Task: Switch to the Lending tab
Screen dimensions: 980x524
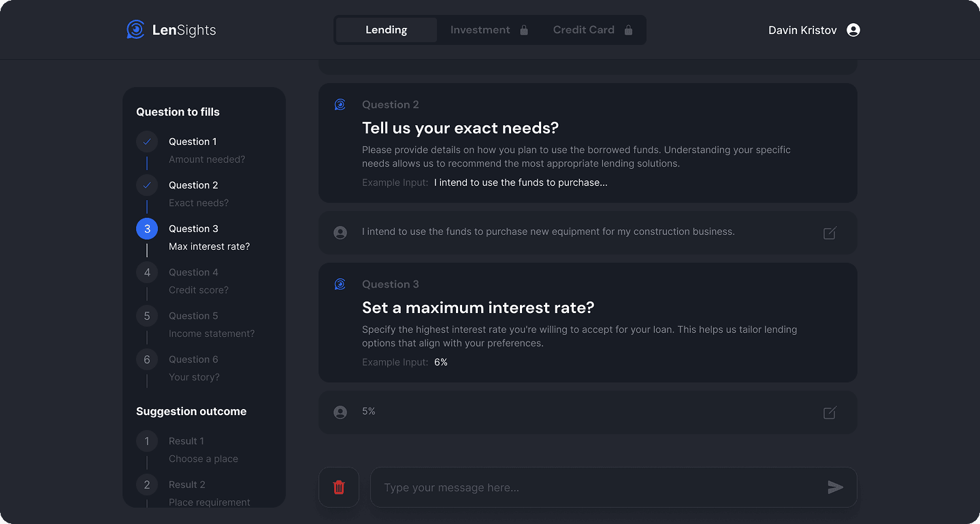Action: tap(386, 30)
